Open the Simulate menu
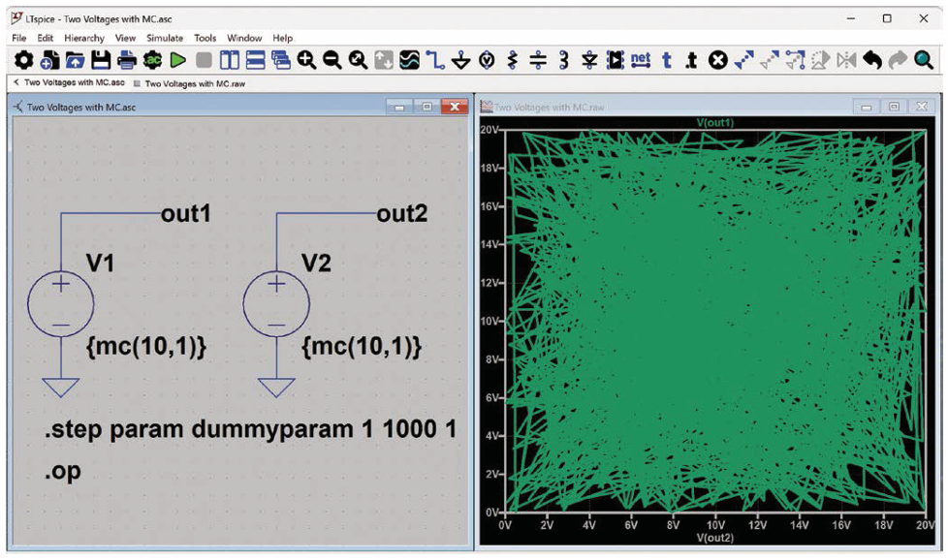 (164, 38)
